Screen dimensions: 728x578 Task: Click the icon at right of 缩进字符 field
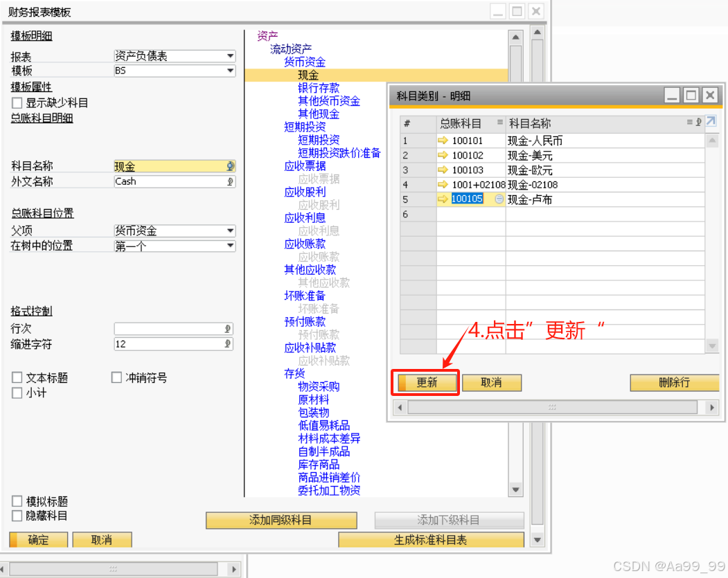(x=228, y=344)
